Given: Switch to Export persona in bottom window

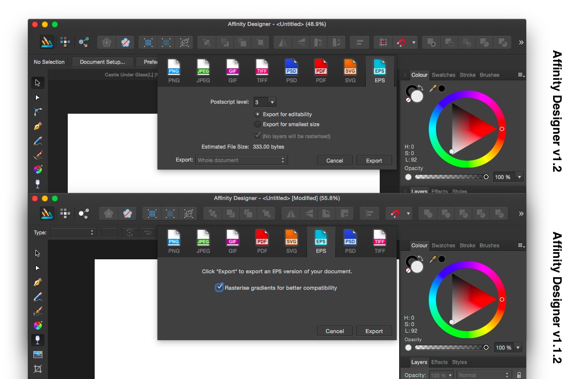Looking at the screenshot, I should tap(84, 213).
